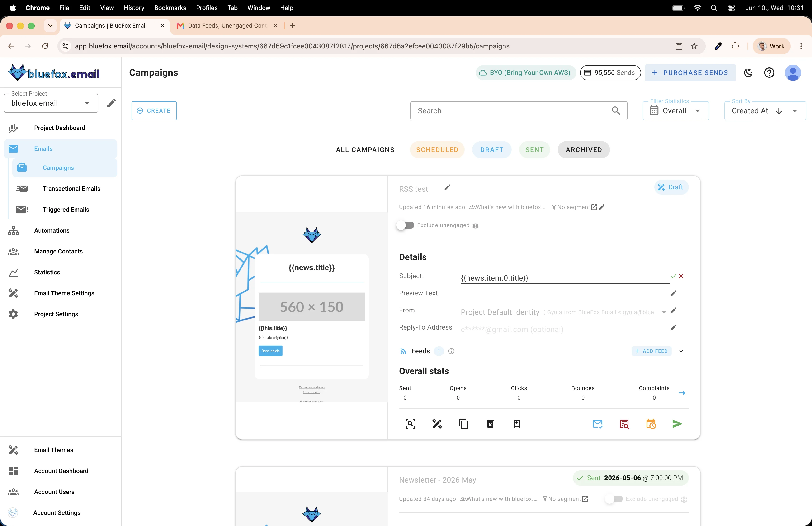Open Transactional Emails in sidebar

pos(65,189)
